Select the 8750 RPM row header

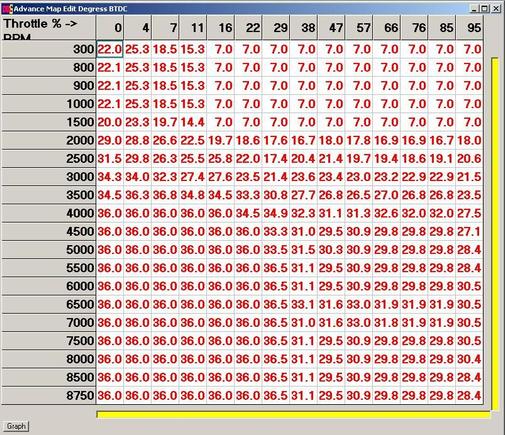[49, 395]
